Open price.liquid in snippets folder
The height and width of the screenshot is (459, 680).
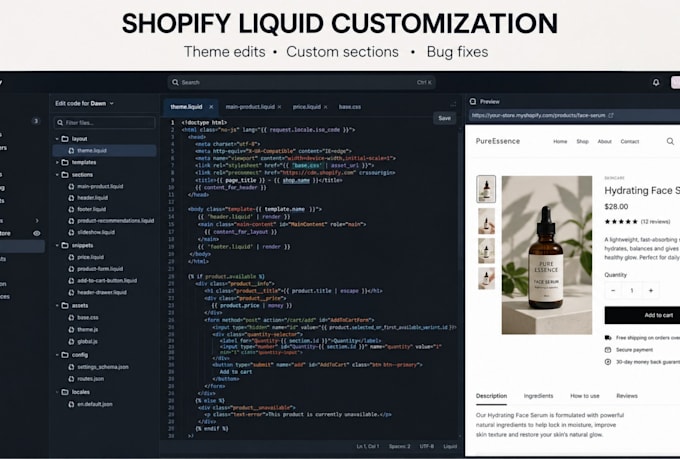(90, 257)
